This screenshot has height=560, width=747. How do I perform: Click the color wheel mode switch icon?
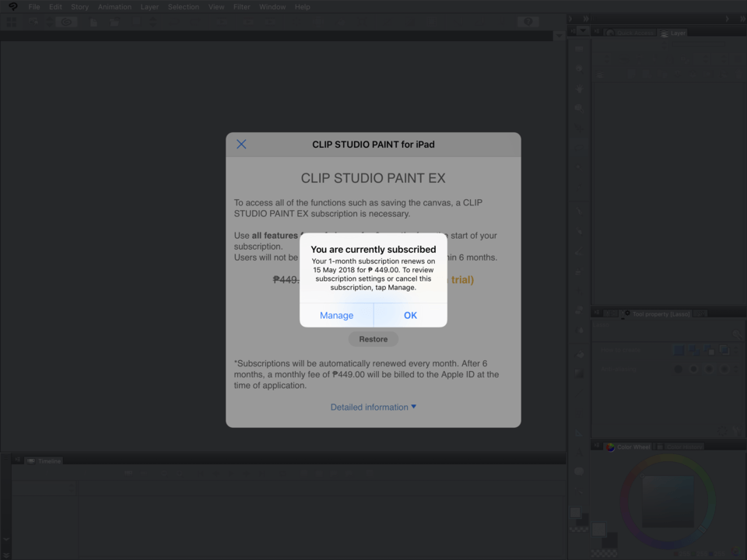[735, 551]
